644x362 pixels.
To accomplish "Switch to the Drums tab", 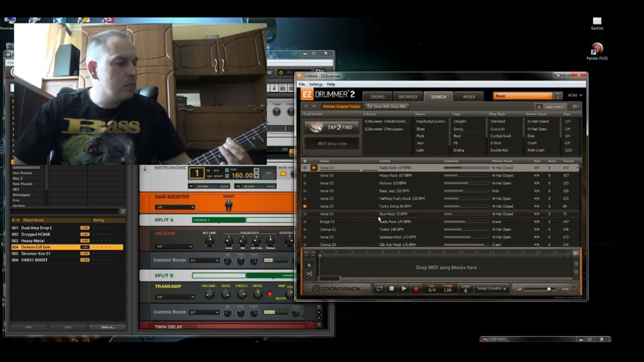I will coord(378,97).
